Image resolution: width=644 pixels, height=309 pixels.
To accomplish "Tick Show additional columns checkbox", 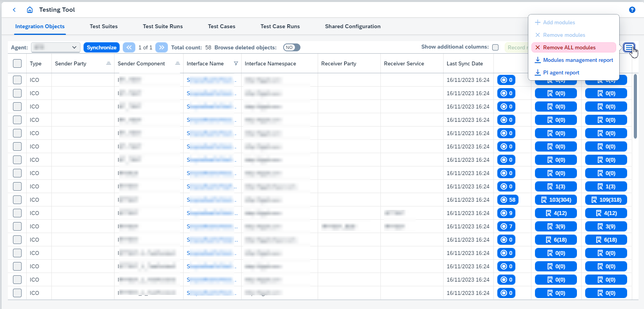I will coord(495,47).
